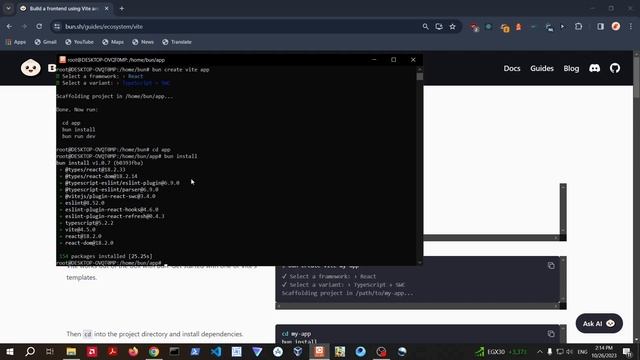Click 'Scaffolding project in /home/bun/app...' text
Viewport: 640px width, 360px height.
[115, 96]
